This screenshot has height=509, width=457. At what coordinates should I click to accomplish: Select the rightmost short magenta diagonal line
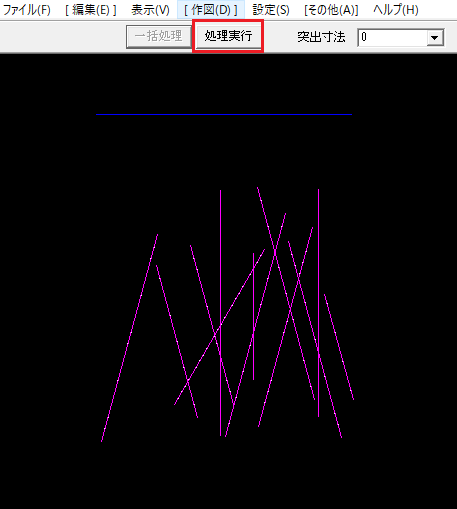click(x=339, y=347)
